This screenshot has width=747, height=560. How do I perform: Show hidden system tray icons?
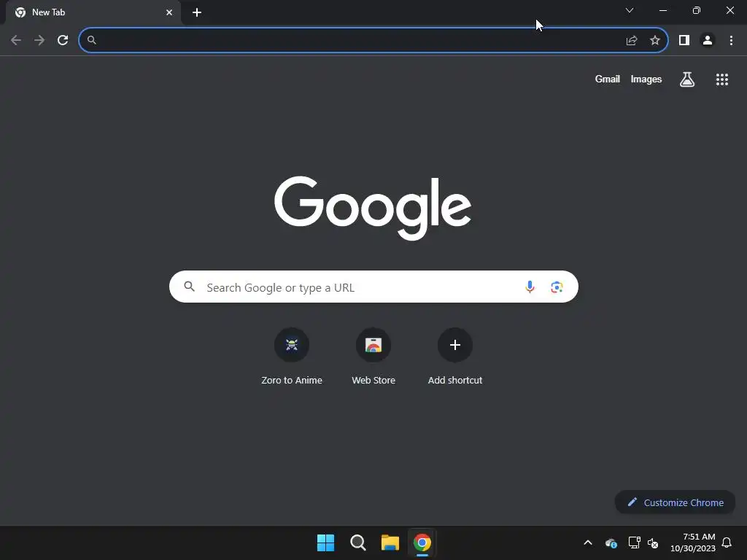coord(588,542)
